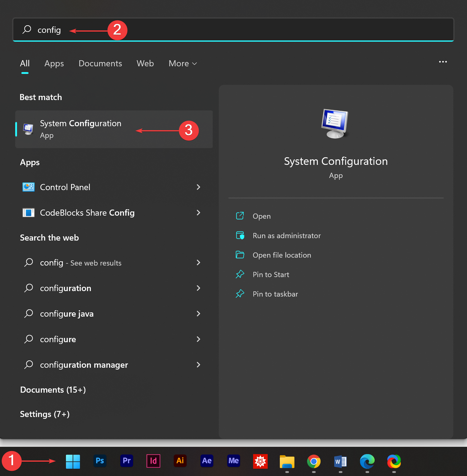Expand CodeBlocks Share Config chevron
467x476 pixels.
pos(198,213)
